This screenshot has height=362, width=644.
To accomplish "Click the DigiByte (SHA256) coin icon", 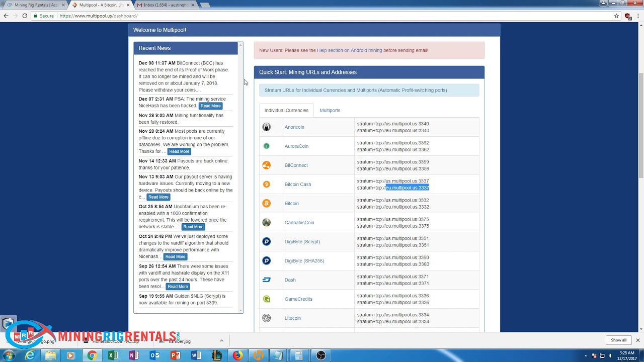I will (x=267, y=261).
